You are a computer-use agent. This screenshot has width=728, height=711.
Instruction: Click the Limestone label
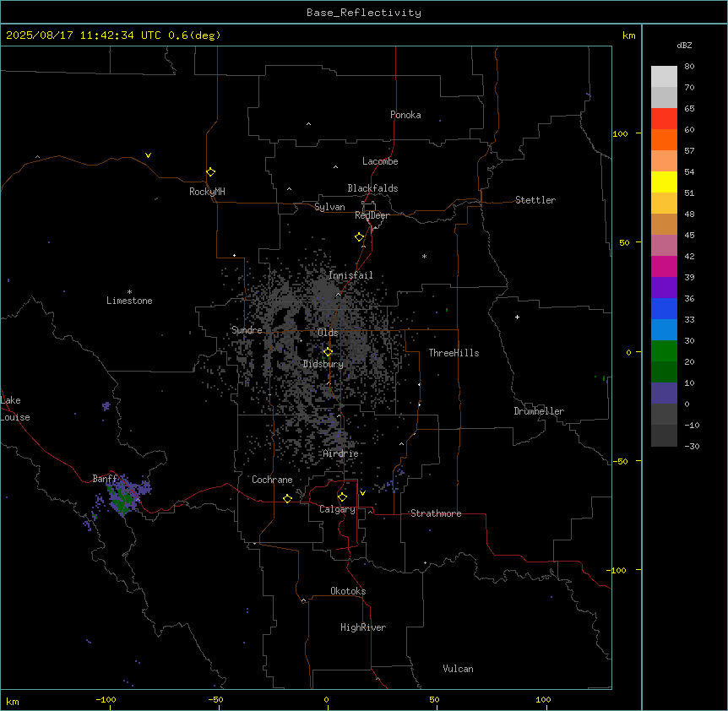(x=129, y=301)
